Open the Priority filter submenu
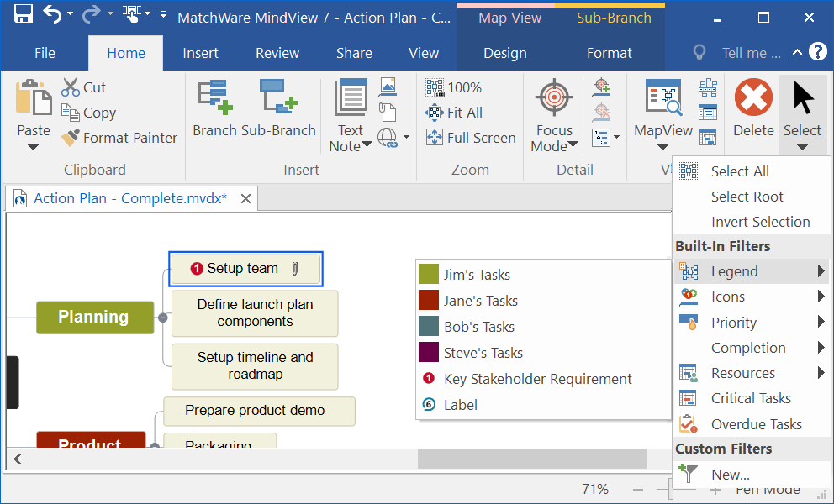 [751, 323]
